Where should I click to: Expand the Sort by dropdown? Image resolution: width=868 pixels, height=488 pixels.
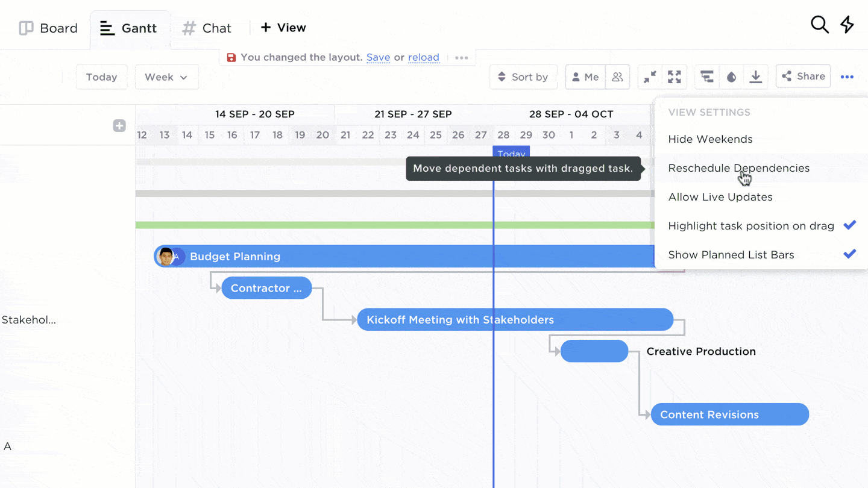[523, 77]
